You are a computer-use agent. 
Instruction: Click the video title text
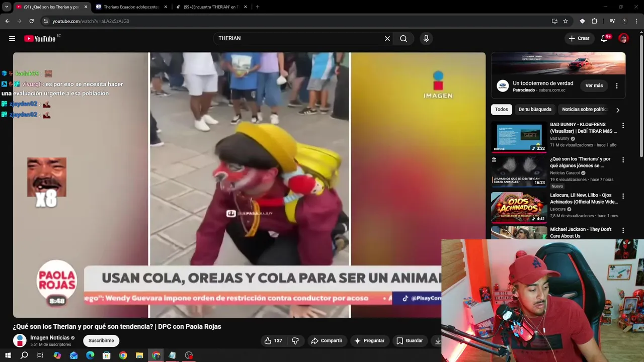click(117, 327)
